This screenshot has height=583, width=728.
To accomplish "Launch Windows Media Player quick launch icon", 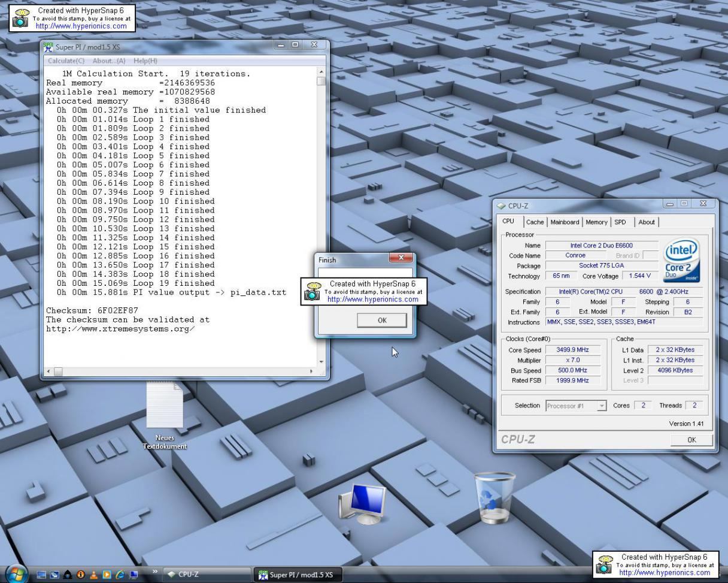I will (107, 575).
